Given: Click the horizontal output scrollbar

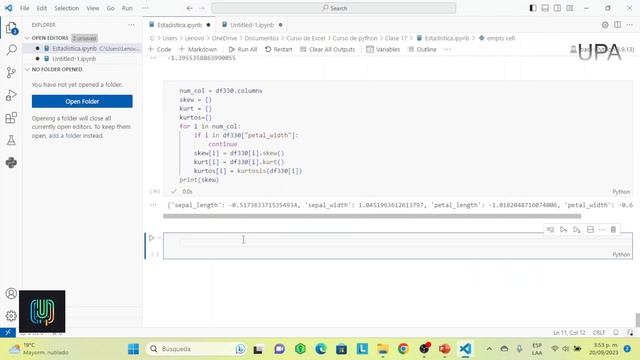Looking at the screenshot, I should point(372,216).
